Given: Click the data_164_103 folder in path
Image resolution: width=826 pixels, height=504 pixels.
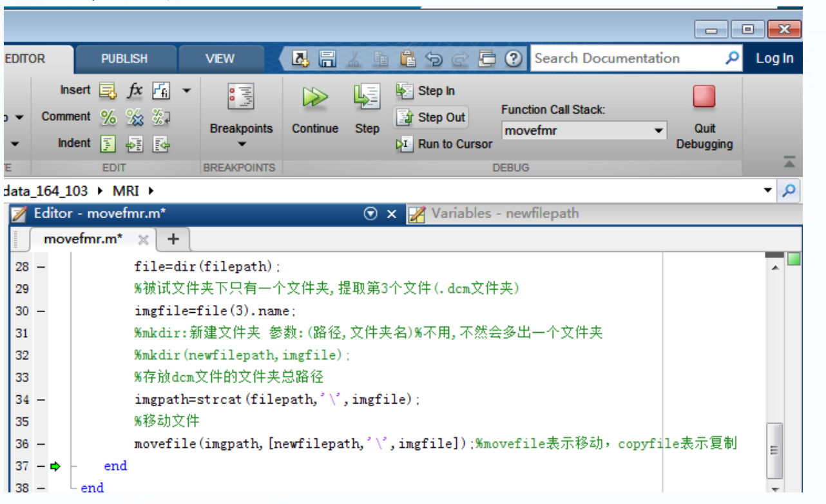Looking at the screenshot, I should point(48,191).
